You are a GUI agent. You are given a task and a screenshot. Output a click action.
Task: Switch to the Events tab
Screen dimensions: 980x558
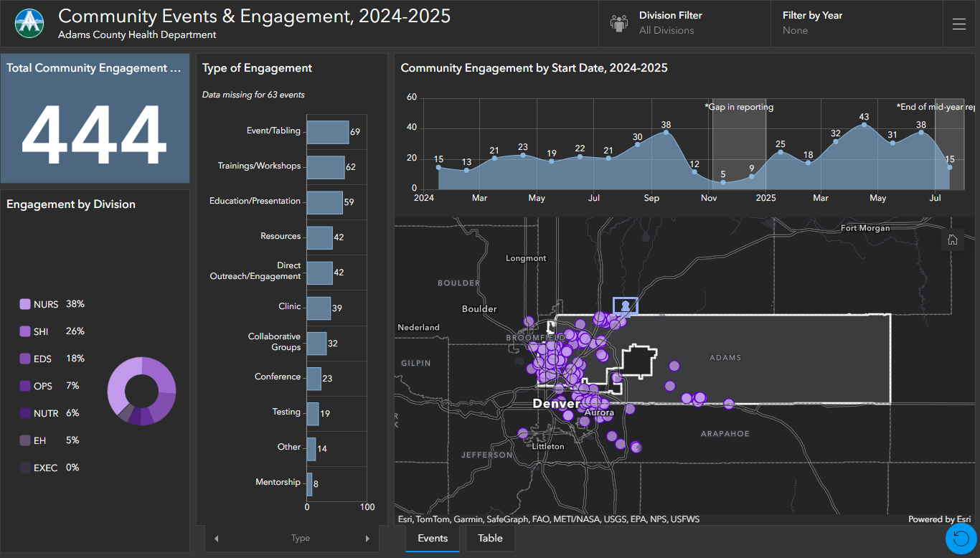pyautogui.click(x=433, y=539)
